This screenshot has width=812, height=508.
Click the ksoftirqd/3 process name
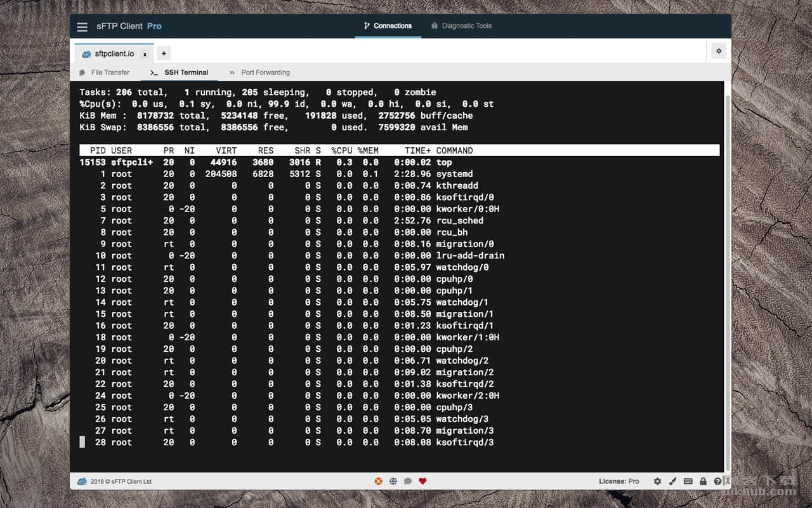click(x=465, y=443)
